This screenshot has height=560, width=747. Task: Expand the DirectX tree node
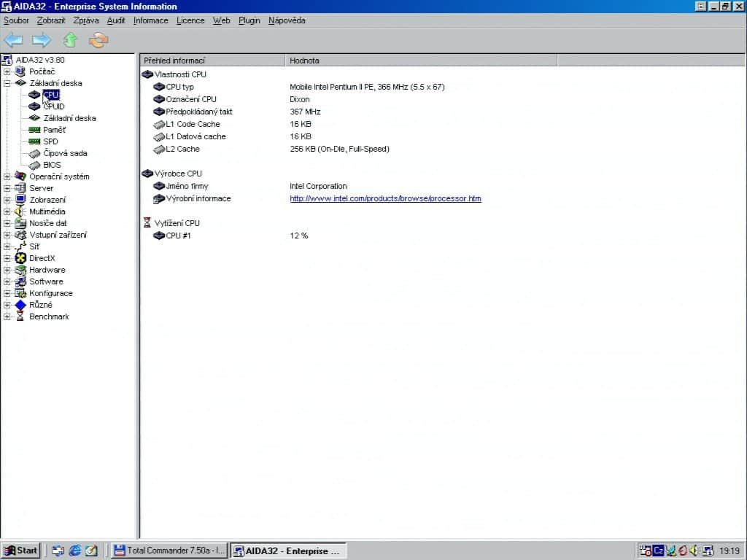coord(7,258)
